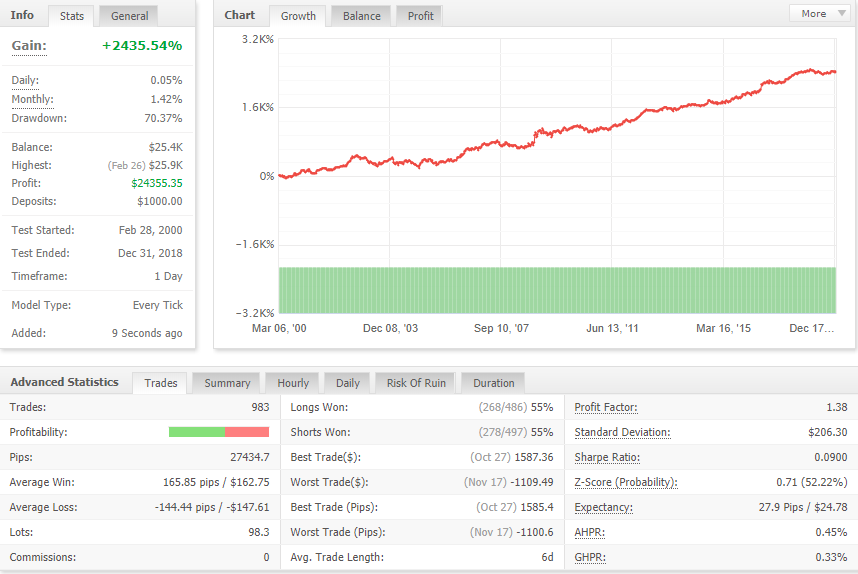Viewport: 858px width, 574px height.
Task: Show the Hourly statistics tab
Action: (x=293, y=383)
